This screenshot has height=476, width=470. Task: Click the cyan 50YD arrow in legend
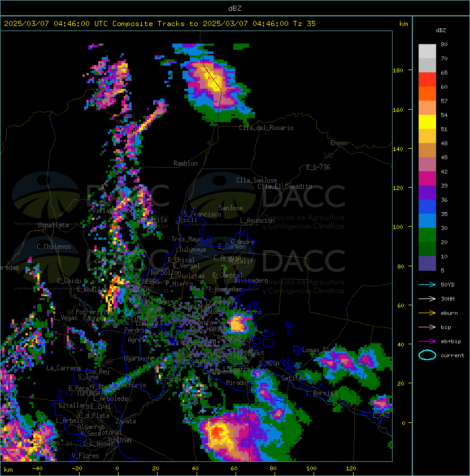click(x=427, y=284)
